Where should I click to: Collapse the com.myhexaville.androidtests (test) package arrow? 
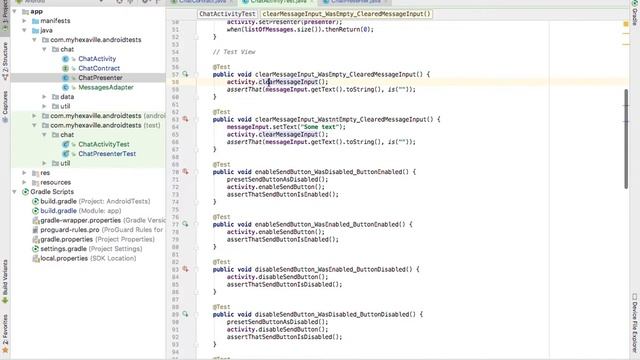click(x=35, y=125)
